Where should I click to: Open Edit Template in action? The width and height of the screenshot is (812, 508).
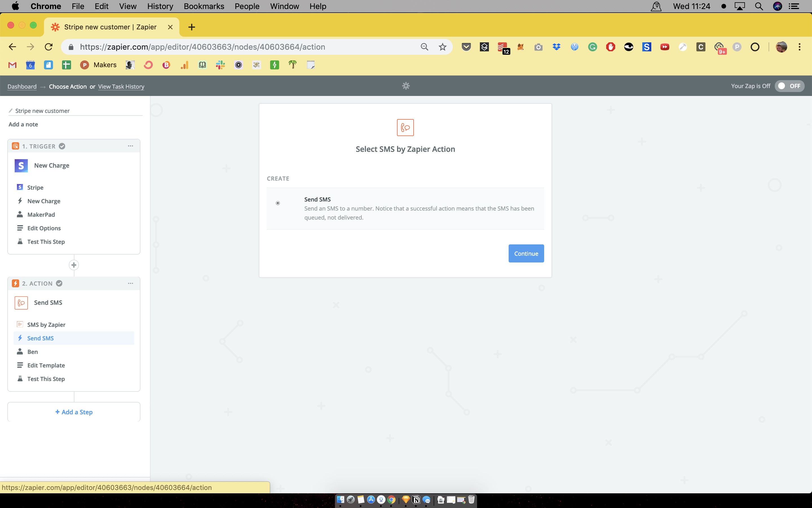74,365
